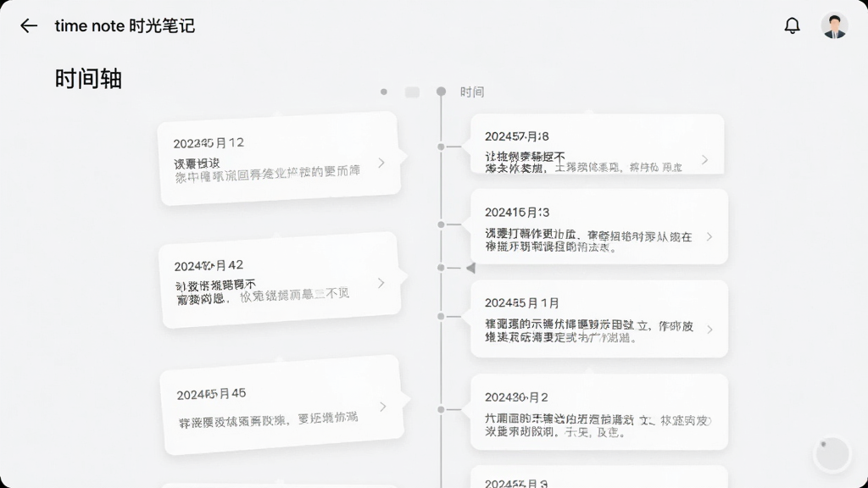868x488 pixels.
Task: Select timeline node beside 月 1月 entry
Action: (x=441, y=317)
